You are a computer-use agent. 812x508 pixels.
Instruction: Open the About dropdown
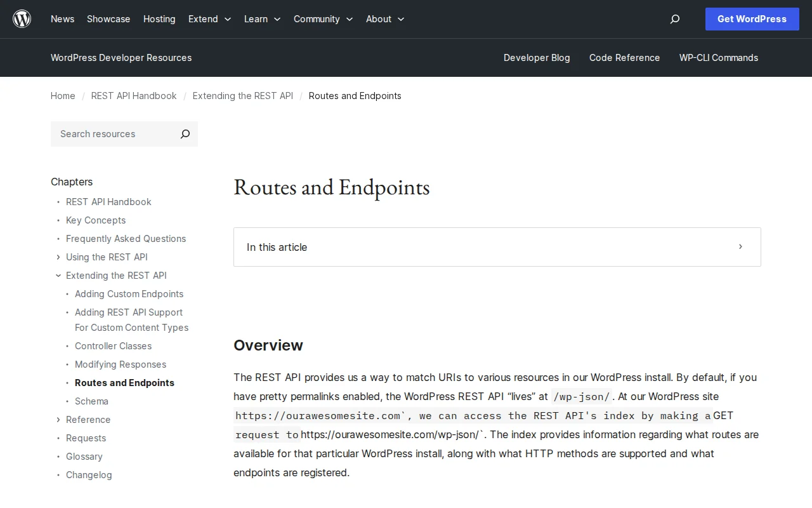(384, 19)
